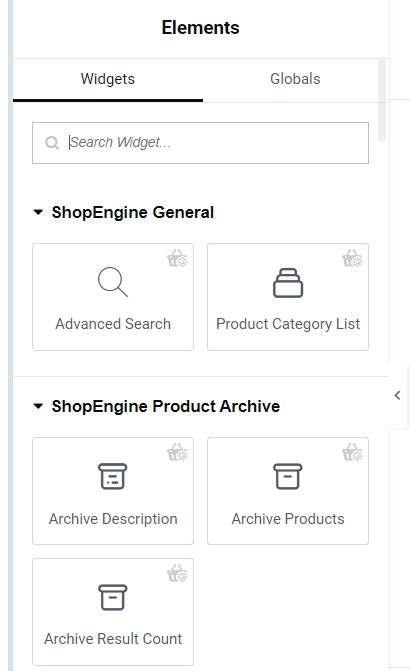410x671 pixels.
Task: Click the Archive Description box icon
Action: [x=113, y=476]
